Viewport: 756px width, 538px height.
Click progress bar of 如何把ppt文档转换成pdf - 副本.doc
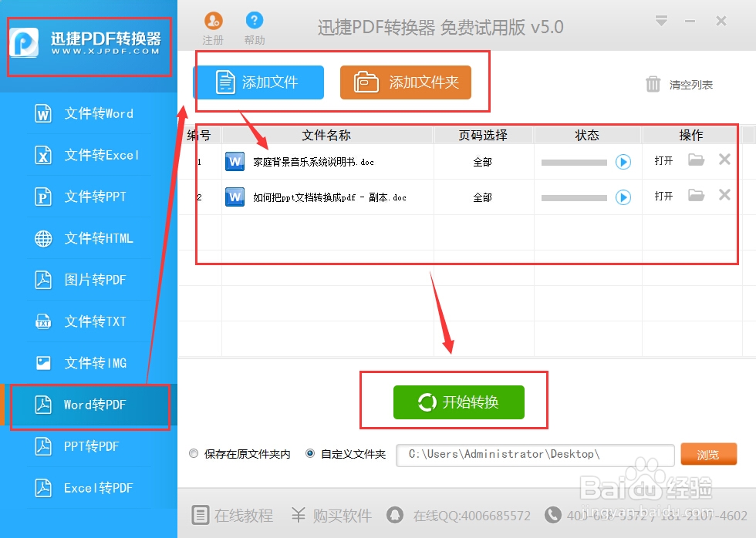[x=574, y=198]
